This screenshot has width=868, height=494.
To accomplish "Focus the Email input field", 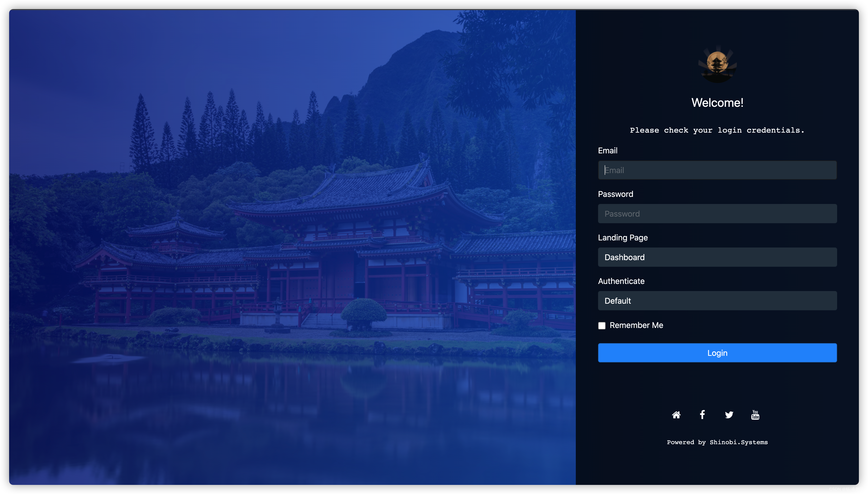I will 717,170.
